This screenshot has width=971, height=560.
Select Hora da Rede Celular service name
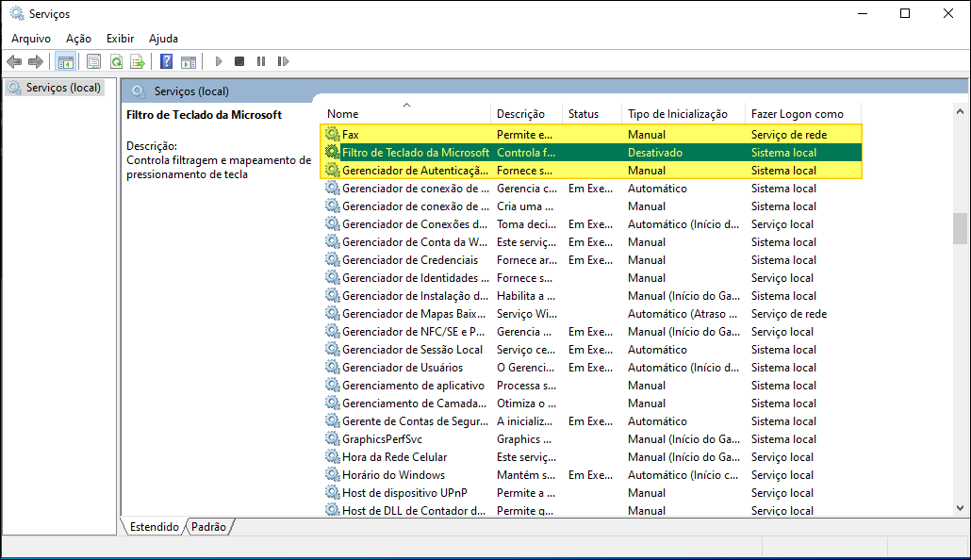pyautogui.click(x=394, y=458)
